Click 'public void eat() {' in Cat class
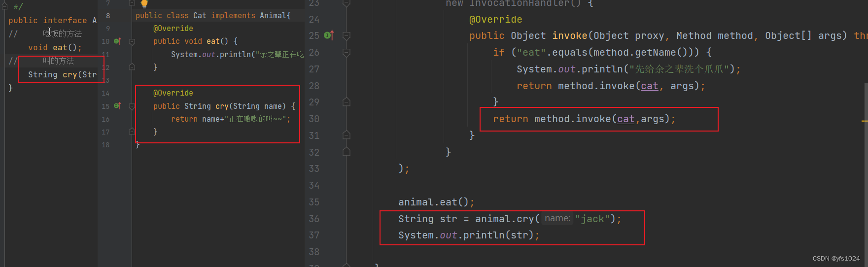Screen dimensions: 868x267 [195, 41]
